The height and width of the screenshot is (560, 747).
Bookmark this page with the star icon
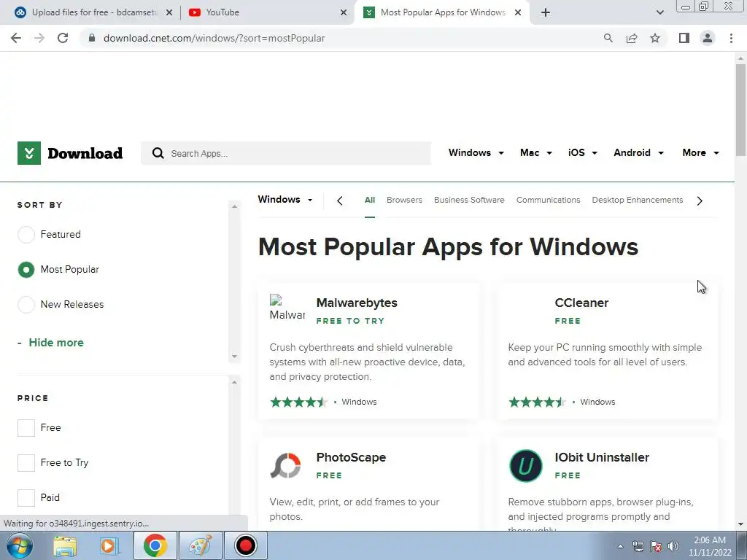(655, 38)
